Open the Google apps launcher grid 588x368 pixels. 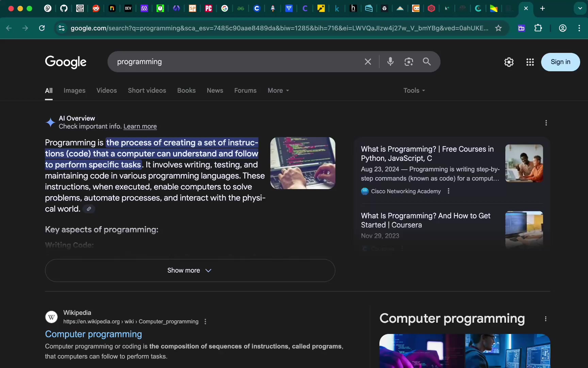(530, 62)
